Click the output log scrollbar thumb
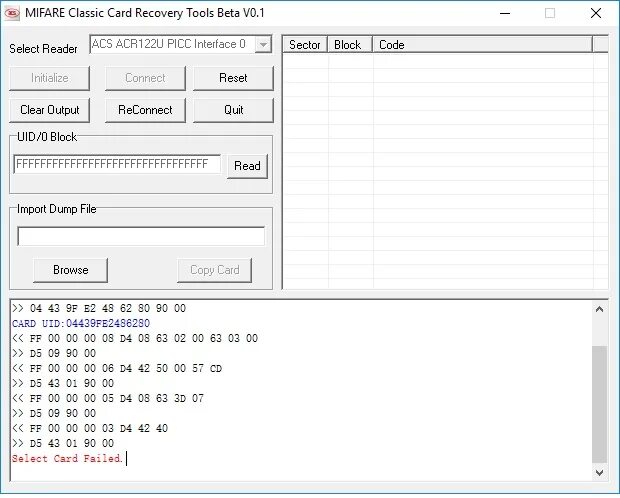The height and width of the screenshot is (498, 620). [x=599, y=404]
